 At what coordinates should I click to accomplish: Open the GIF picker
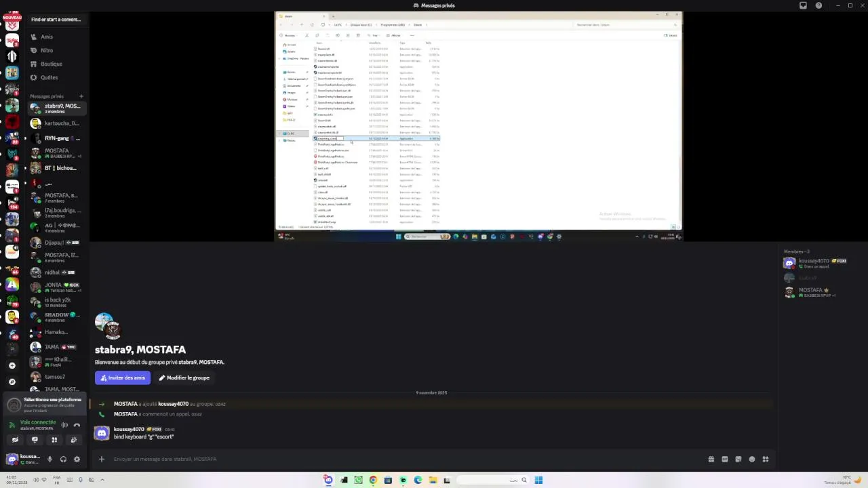[x=724, y=459]
